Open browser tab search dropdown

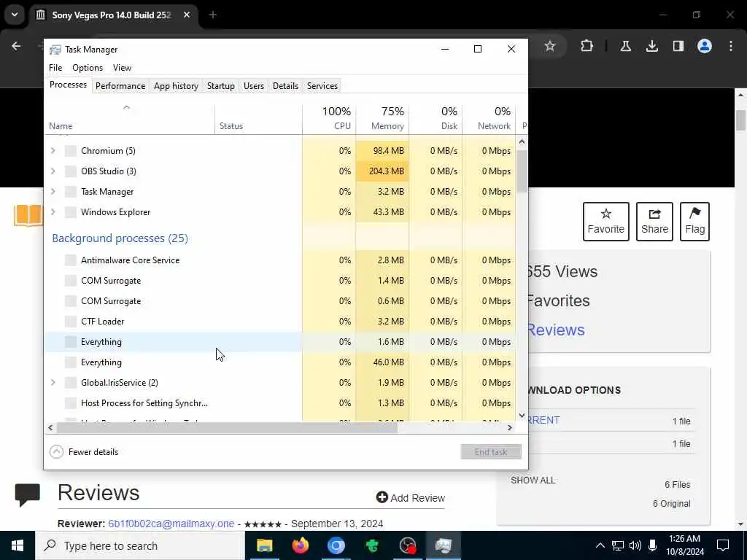click(x=15, y=15)
